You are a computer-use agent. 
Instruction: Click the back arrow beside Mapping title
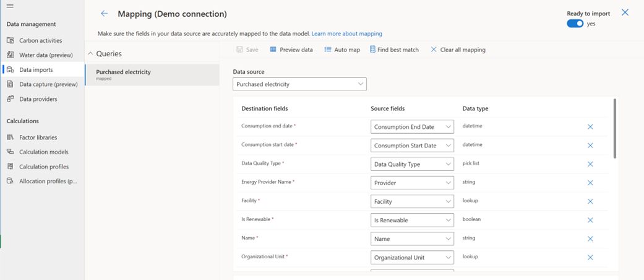(x=104, y=14)
